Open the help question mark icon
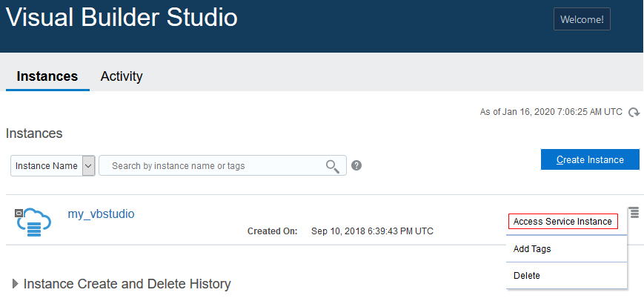The image size is (644, 301). coord(356,166)
